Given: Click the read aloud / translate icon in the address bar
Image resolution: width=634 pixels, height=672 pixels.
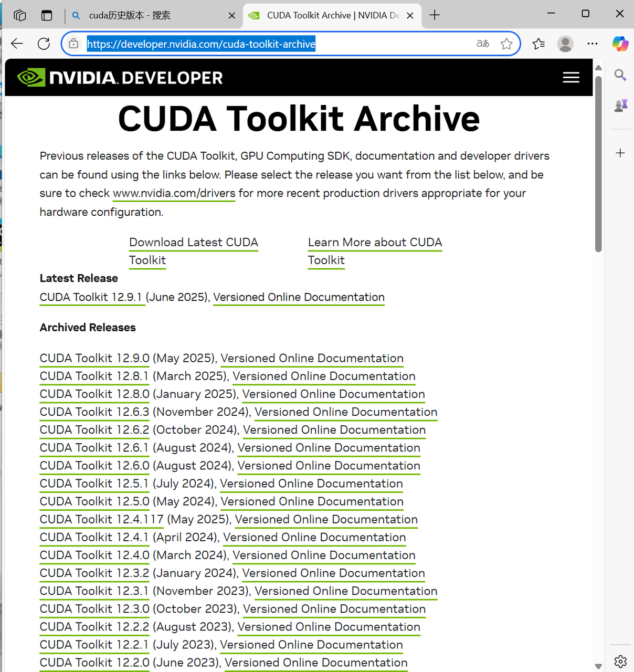Looking at the screenshot, I should (483, 44).
